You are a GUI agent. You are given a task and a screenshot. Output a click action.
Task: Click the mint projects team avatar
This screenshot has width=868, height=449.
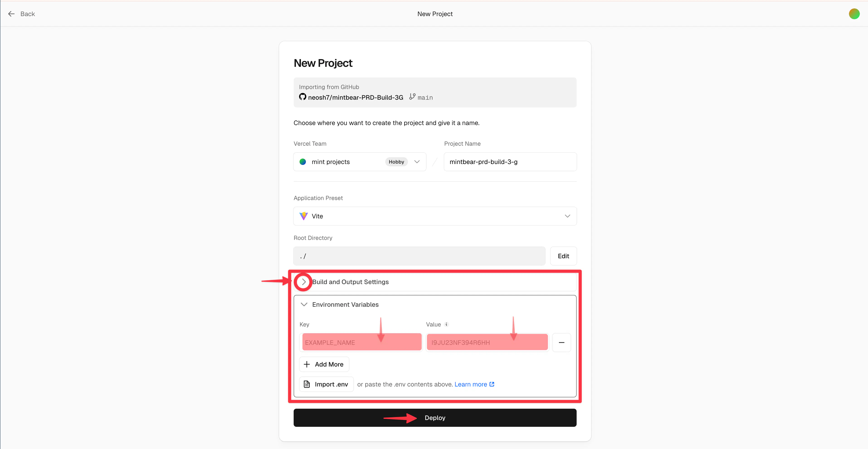302,162
